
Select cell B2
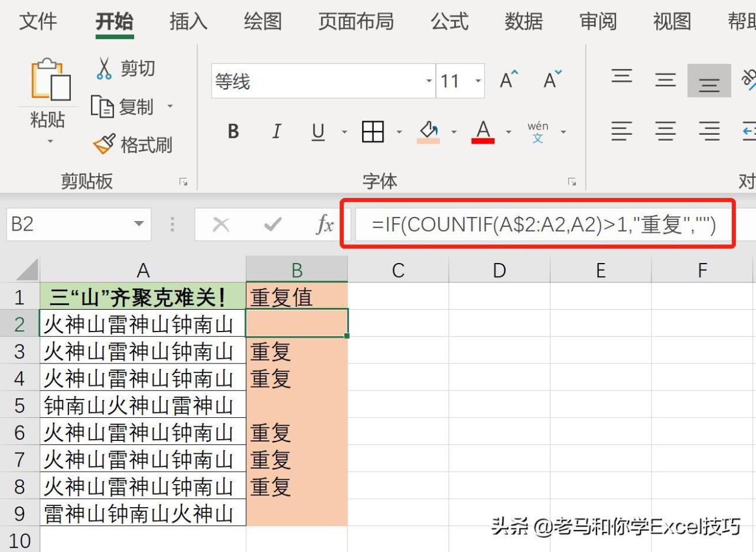(x=297, y=323)
